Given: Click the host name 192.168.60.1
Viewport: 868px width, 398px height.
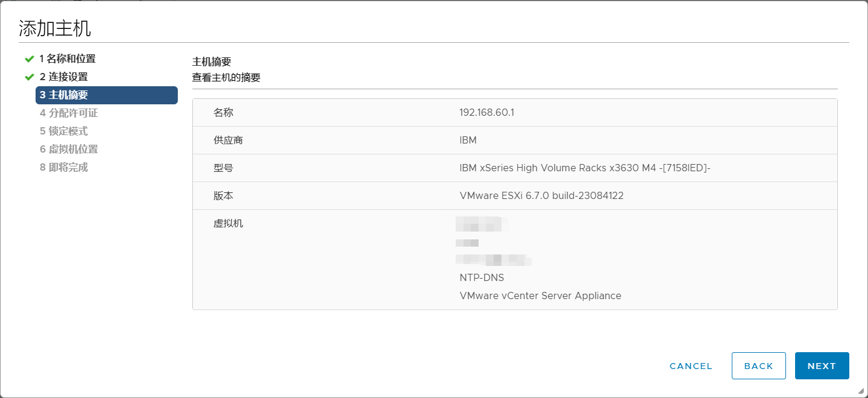Looking at the screenshot, I should 486,113.
